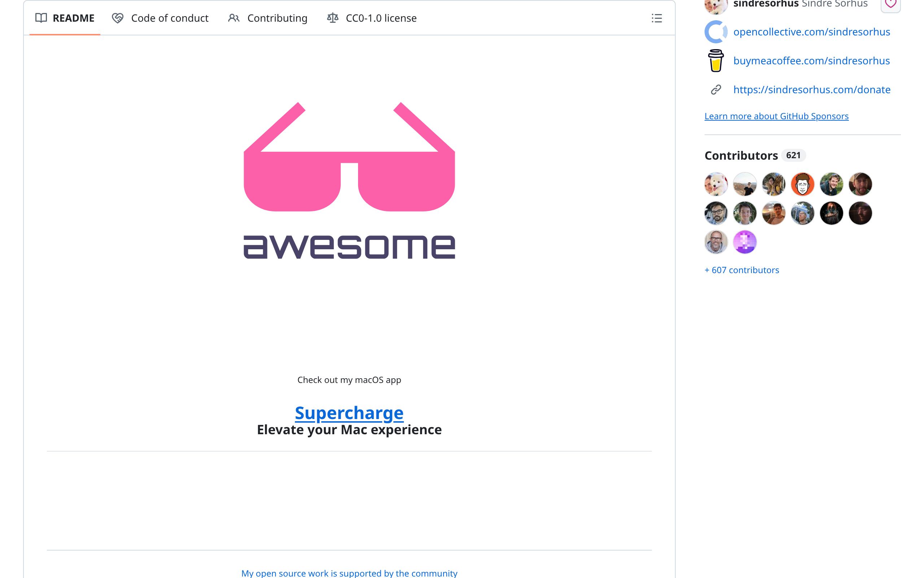This screenshot has width=924, height=578.
Task: Open white dog avatar in Contributors grid
Action: (716, 184)
